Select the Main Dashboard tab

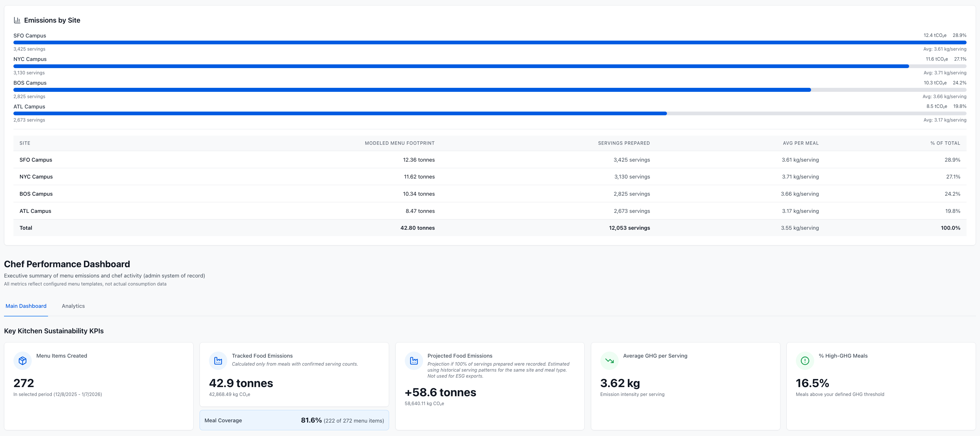point(26,306)
